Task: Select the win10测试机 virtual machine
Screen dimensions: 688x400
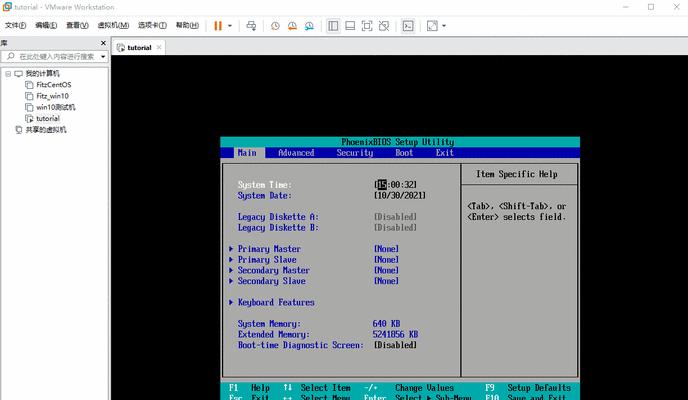Action: tap(56, 107)
